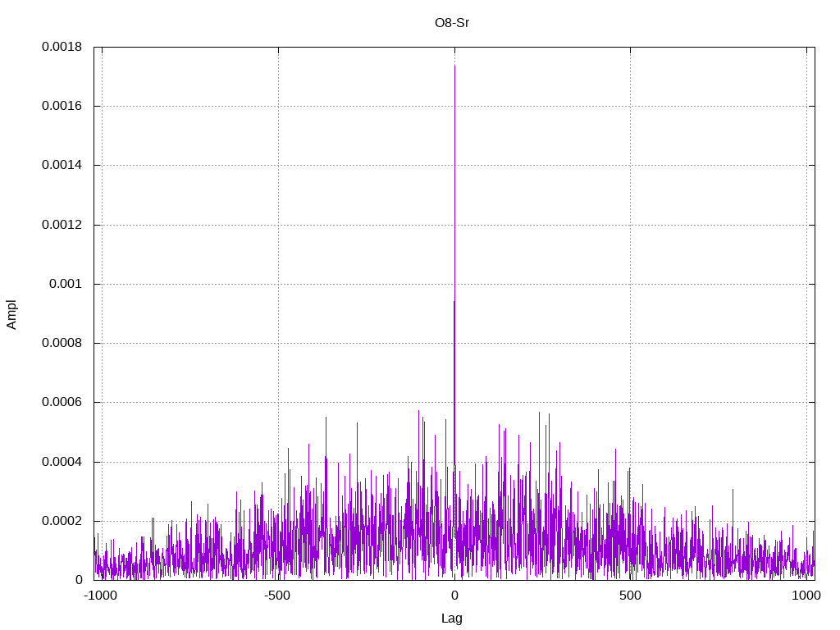Click the y-axis value 0.0002

62,521
